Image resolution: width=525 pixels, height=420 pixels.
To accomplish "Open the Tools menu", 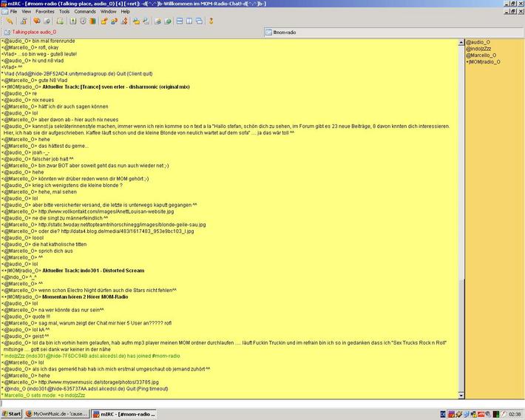I will tap(64, 11).
